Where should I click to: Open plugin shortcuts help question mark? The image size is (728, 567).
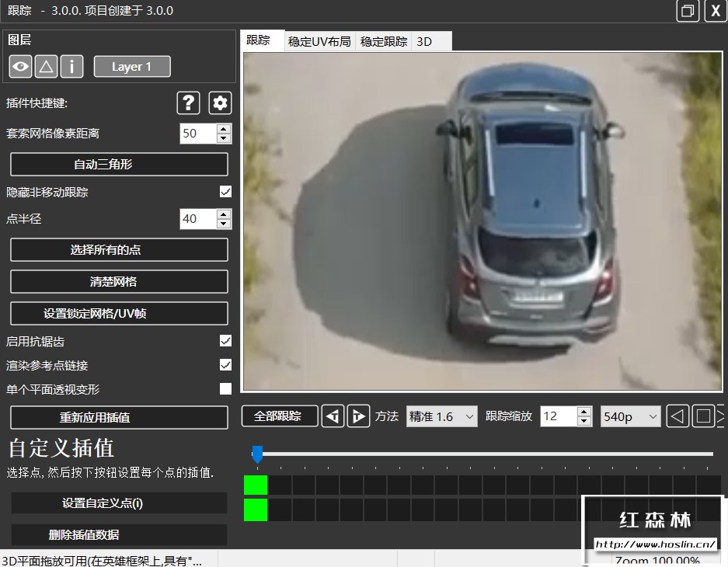pyautogui.click(x=189, y=103)
